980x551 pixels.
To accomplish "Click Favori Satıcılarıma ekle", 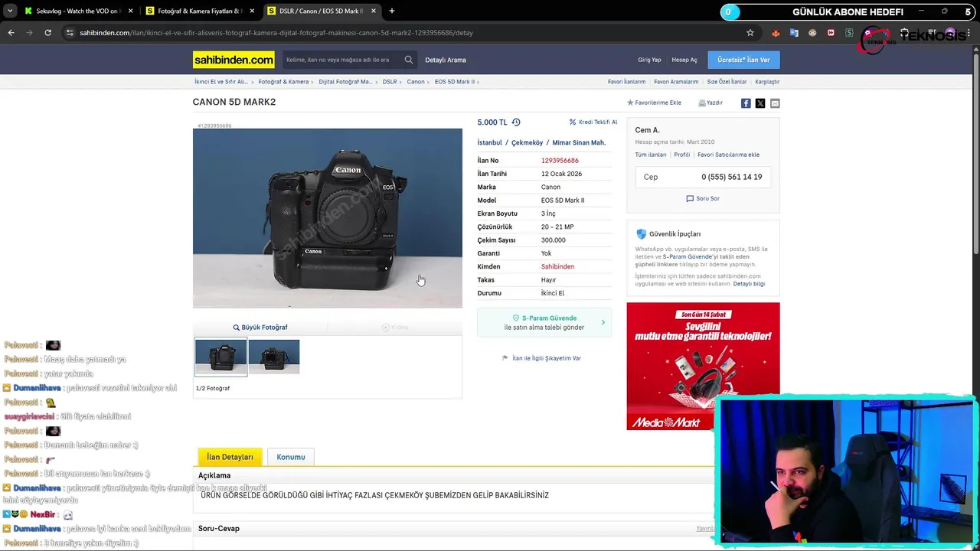I will [728, 155].
